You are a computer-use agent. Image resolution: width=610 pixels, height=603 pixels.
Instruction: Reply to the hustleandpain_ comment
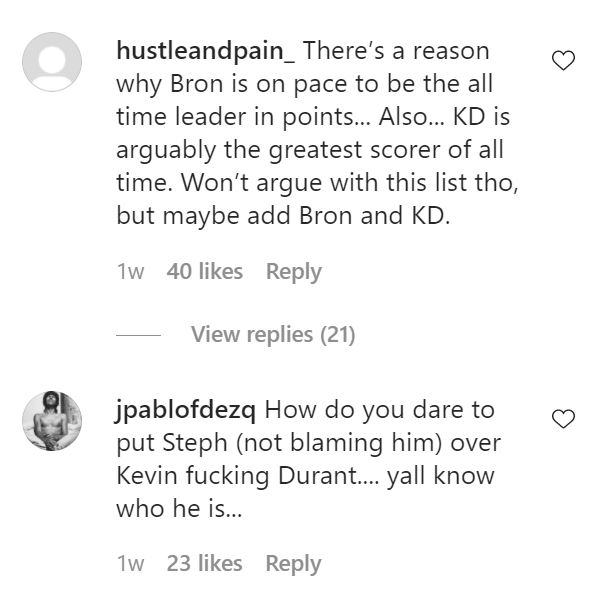[293, 271]
